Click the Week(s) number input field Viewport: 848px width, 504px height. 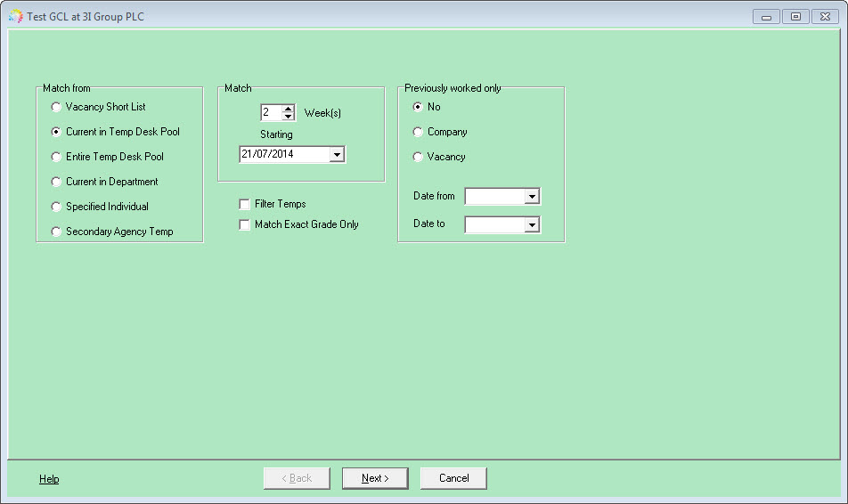coord(272,112)
